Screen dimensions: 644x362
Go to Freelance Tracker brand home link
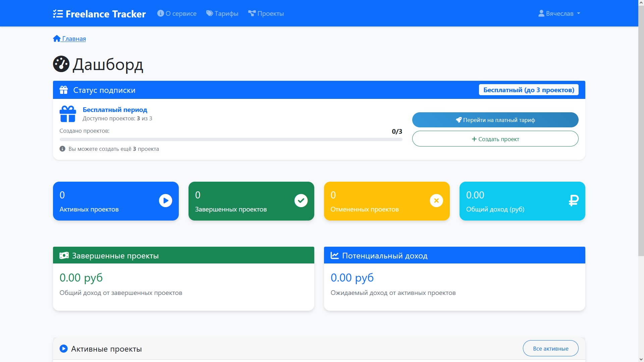(x=99, y=14)
